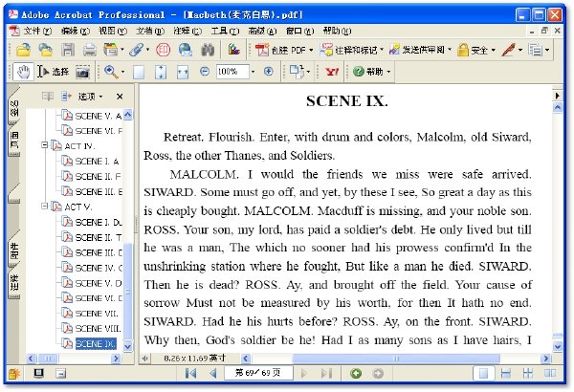Click the Print icon in toolbar

tap(89, 50)
